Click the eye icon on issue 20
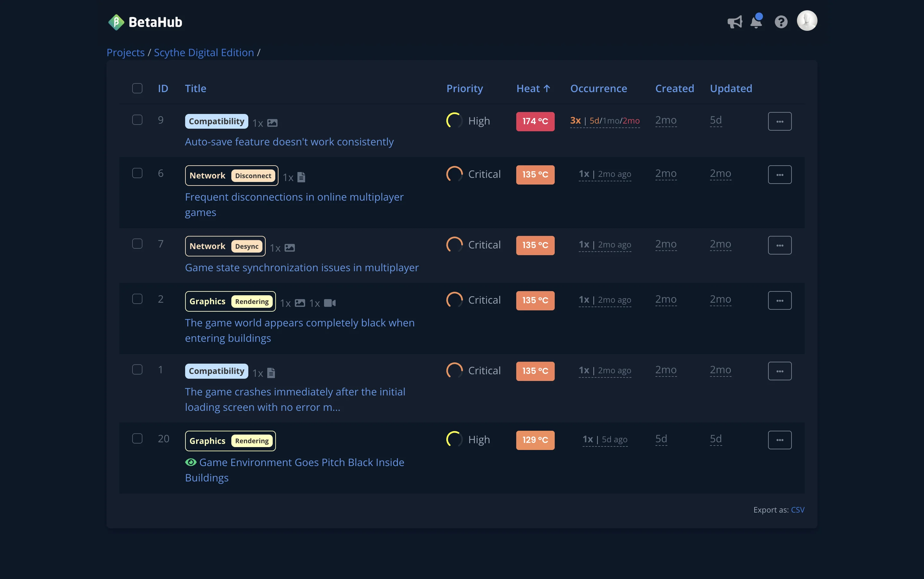Viewport: 924px width, 579px height. (x=191, y=462)
